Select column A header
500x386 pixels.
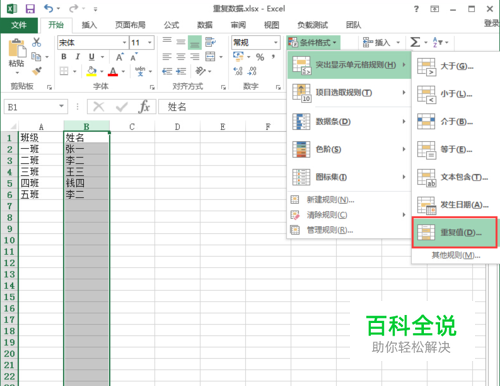pos(41,127)
